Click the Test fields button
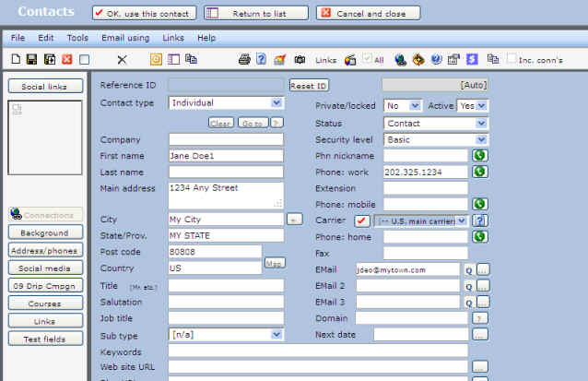Viewport: 588px width, 381px height. click(x=45, y=339)
